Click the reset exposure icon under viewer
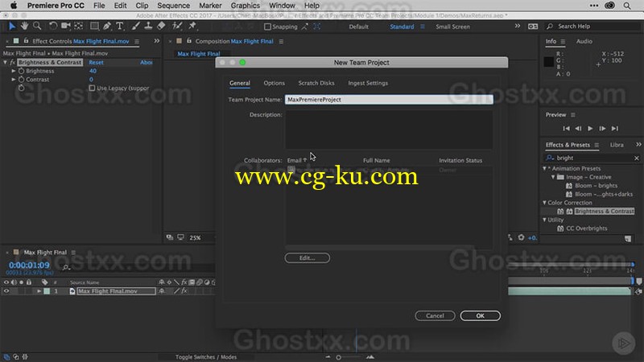Screen dimensions: 644x362 click(521, 237)
